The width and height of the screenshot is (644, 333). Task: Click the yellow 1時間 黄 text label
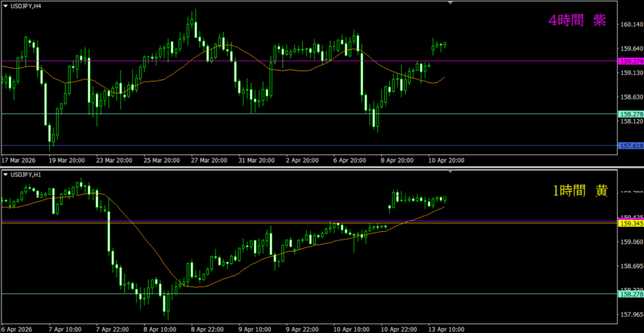(578, 192)
